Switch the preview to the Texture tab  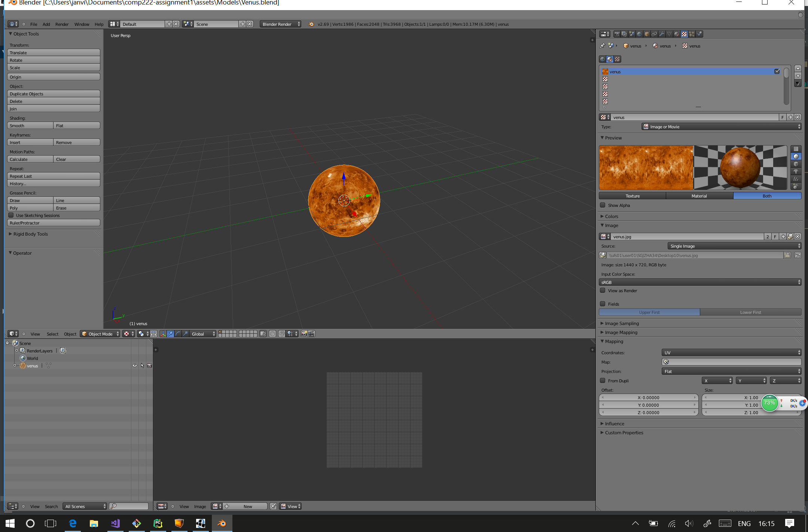[x=632, y=196]
